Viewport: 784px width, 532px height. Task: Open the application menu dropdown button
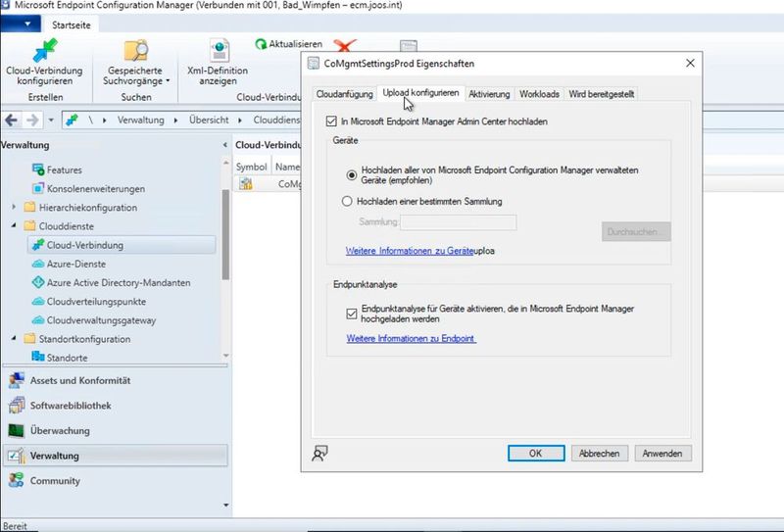(x=21, y=24)
